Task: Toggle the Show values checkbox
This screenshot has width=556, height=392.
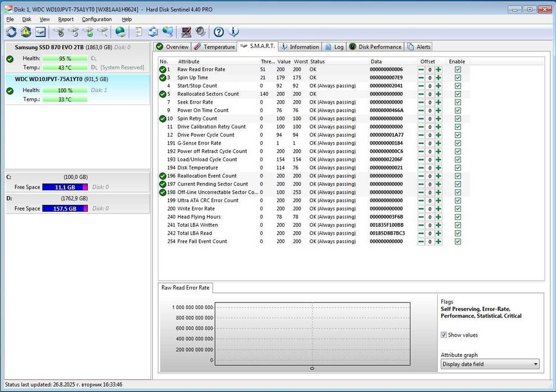Action: pyautogui.click(x=444, y=335)
